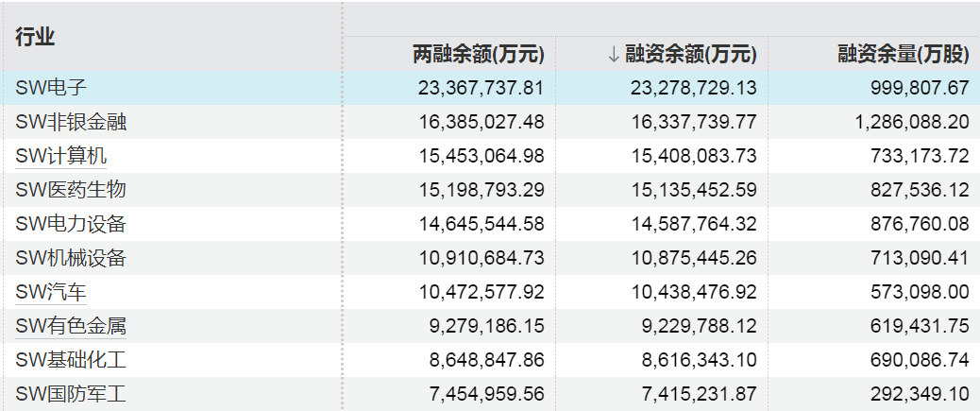The width and height of the screenshot is (980, 411).
Task: Sort by 融资余量(万股) column header
Action: [x=904, y=55]
